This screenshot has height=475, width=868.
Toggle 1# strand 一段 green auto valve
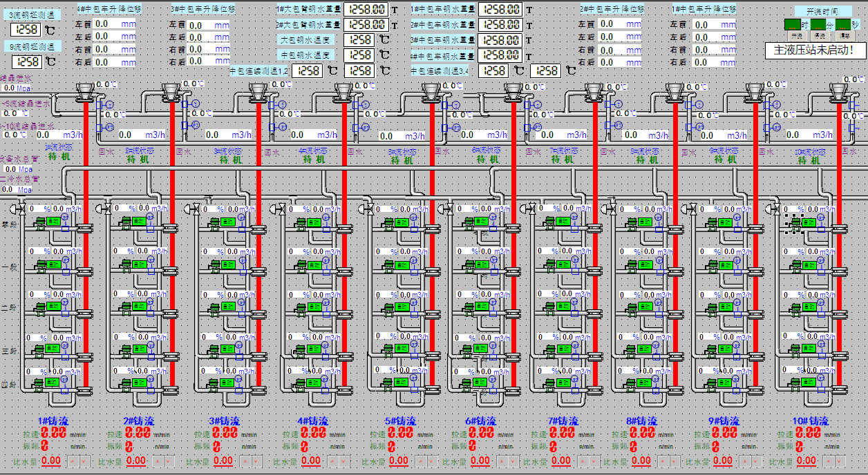pos(53,264)
